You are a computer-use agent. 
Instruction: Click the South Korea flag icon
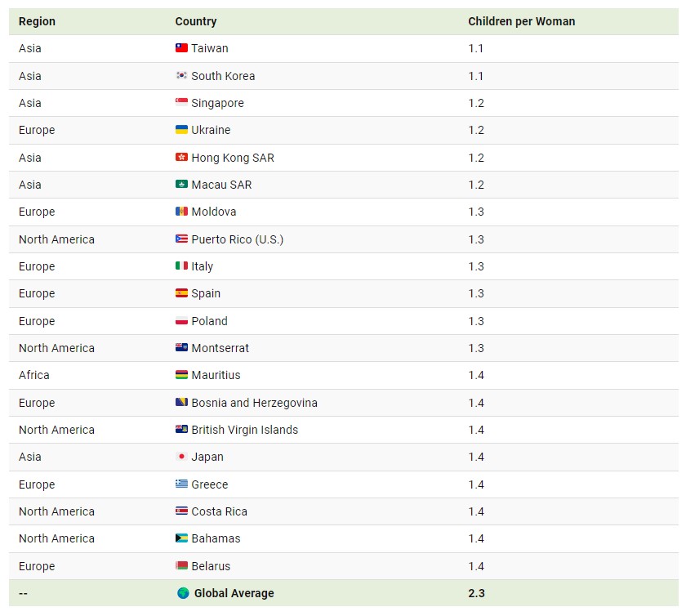click(x=181, y=75)
